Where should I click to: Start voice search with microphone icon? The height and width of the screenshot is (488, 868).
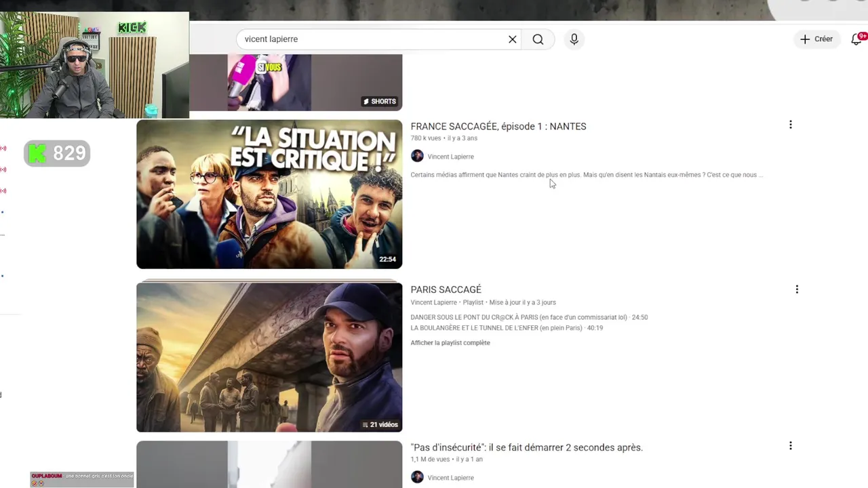[574, 39]
